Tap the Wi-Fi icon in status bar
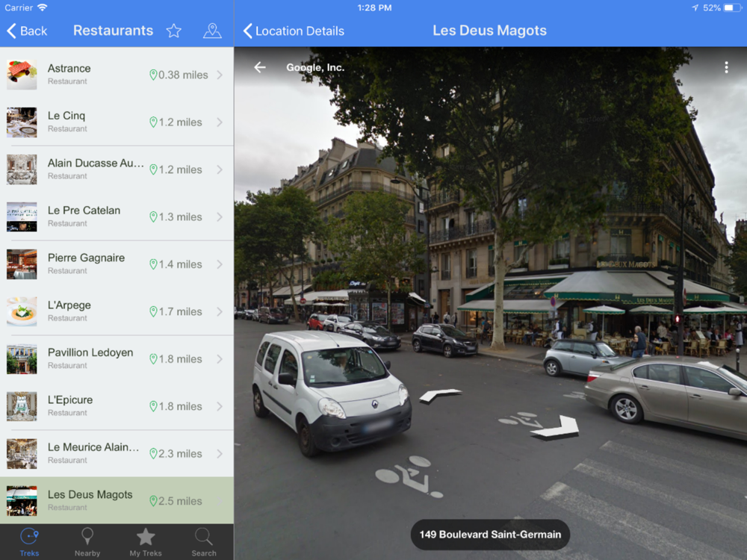 [x=43, y=7]
